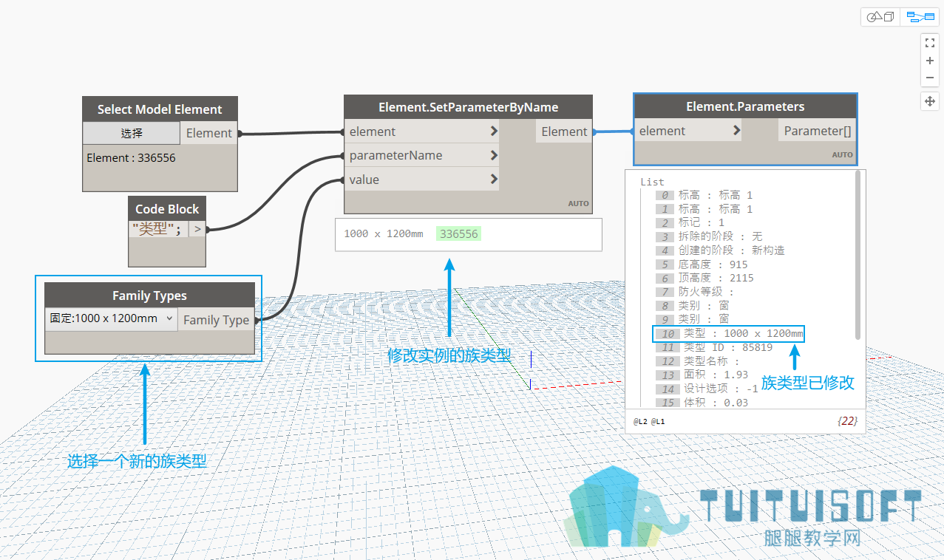
Task: Click list item 12 类型名称
Action: pyautogui.click(x=699, y=361)
